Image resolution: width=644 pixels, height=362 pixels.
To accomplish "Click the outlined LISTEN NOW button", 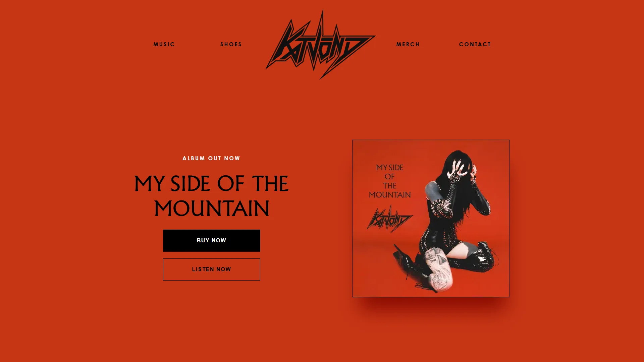I will coord(211,269).
